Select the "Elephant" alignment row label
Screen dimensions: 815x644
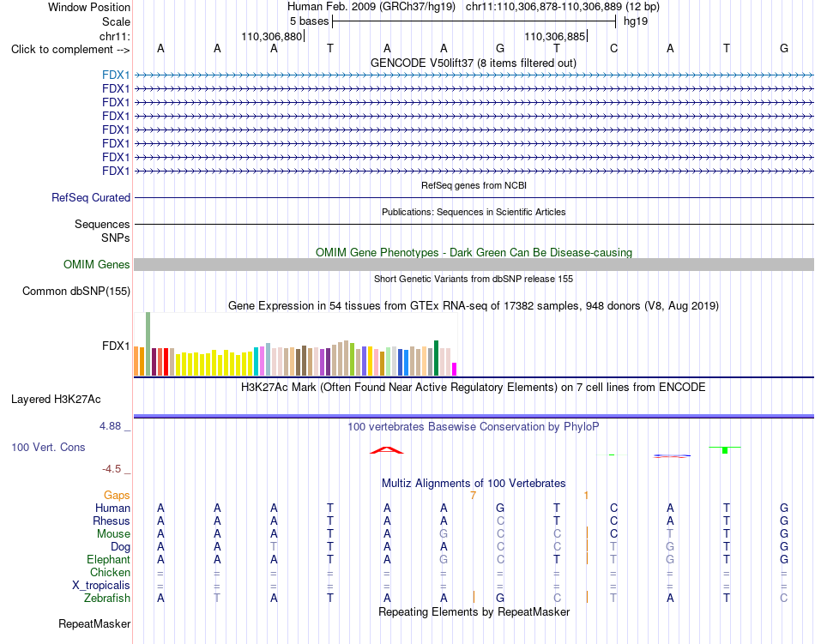tap(108, 560)
